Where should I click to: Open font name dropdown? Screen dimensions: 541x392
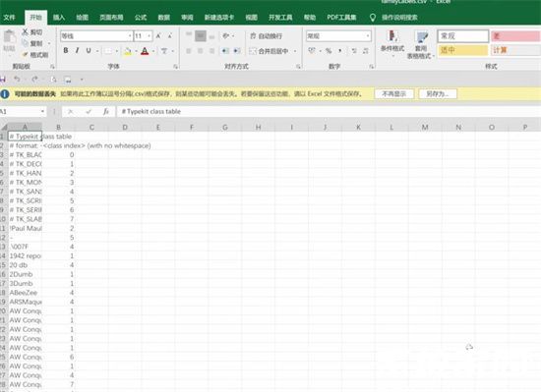point(130,35)
